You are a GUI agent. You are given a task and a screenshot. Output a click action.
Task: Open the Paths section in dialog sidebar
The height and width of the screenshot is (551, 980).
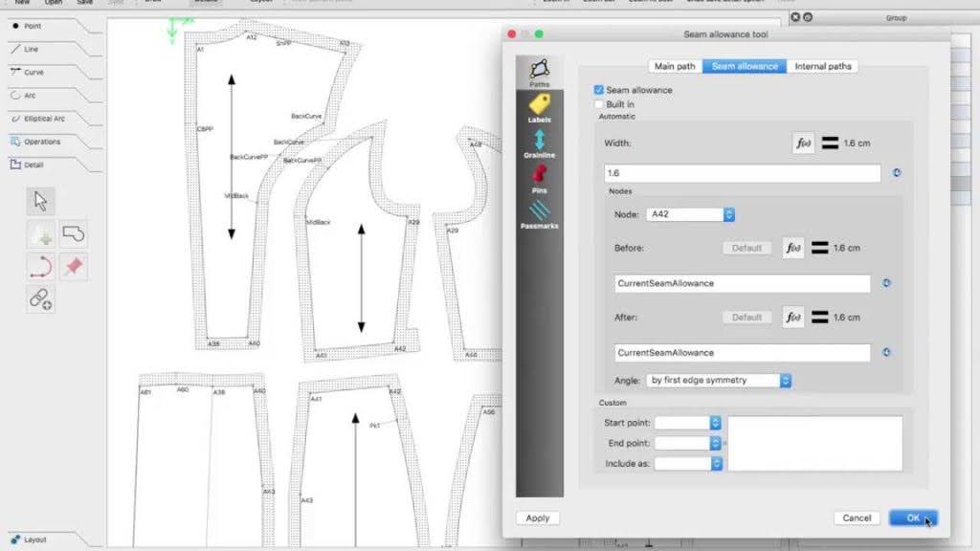point(540,73)
